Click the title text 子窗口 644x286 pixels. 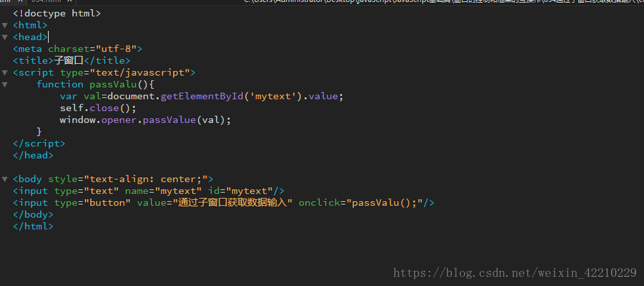point(68,60)
